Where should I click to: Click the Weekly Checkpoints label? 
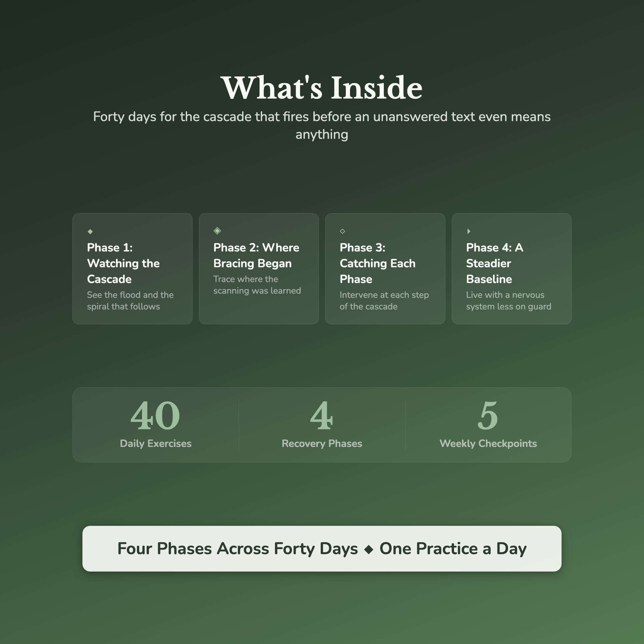[488, 444]
